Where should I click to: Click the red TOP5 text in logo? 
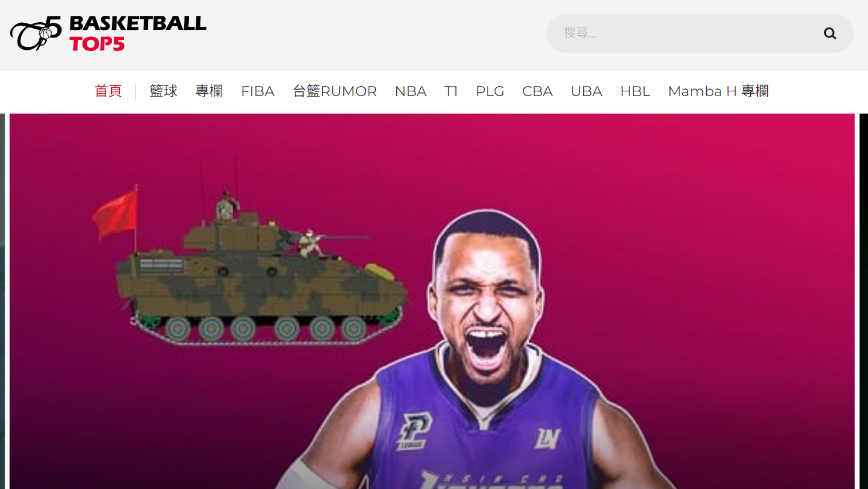pos(97,44)
